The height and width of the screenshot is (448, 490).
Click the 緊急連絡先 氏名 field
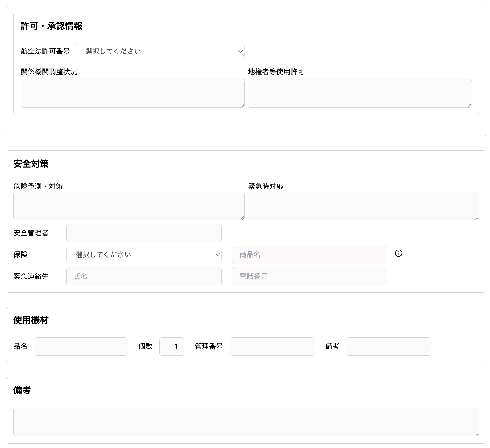coord(144,276)
